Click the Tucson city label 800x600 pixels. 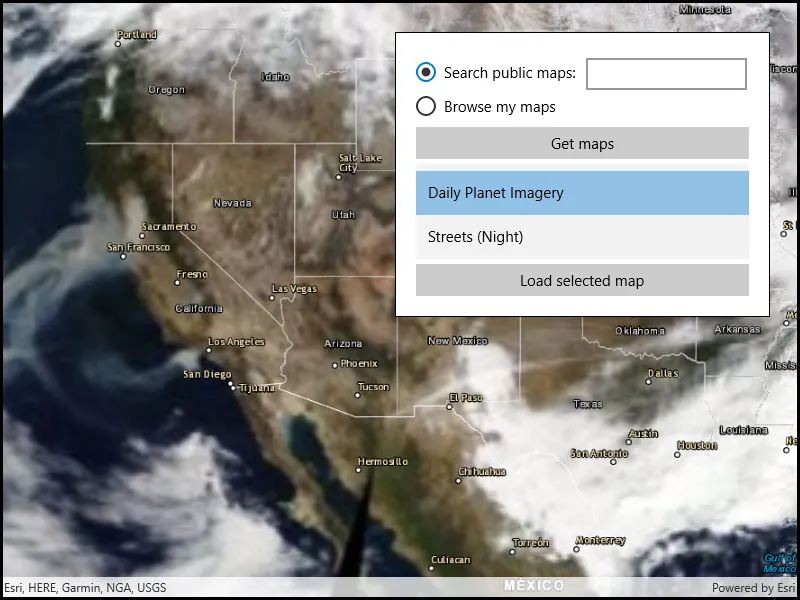[x=373, y=387]
